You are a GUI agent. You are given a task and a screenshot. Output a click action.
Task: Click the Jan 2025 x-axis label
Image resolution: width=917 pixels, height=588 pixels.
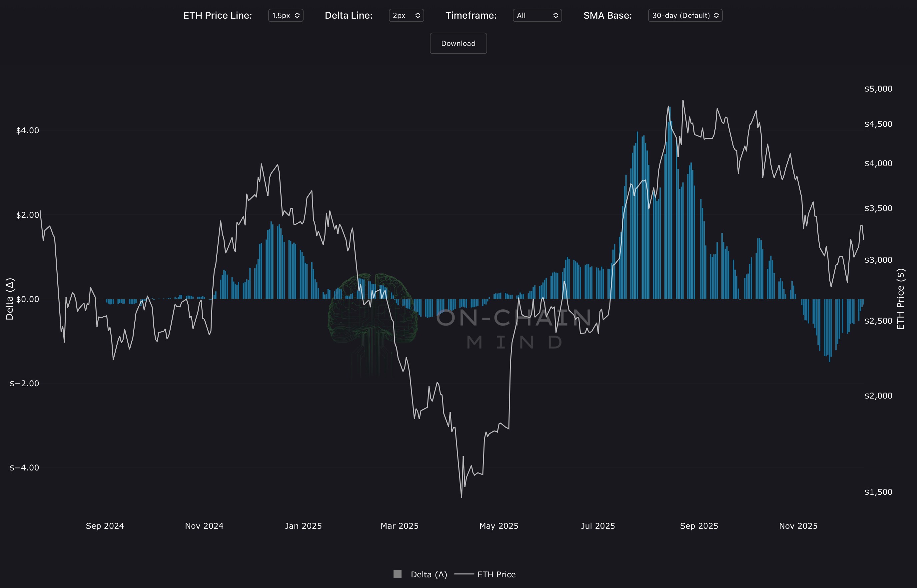coord(303,526)
